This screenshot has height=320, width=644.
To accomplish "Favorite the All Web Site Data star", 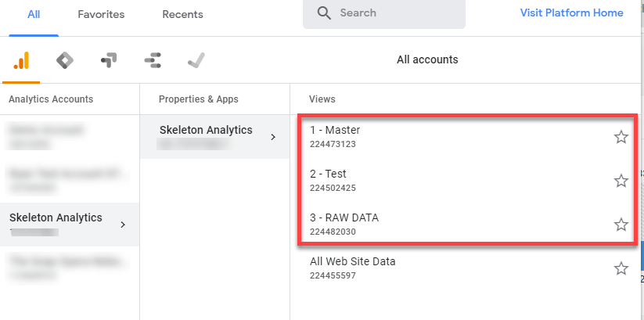I will [x=621, y=268].
